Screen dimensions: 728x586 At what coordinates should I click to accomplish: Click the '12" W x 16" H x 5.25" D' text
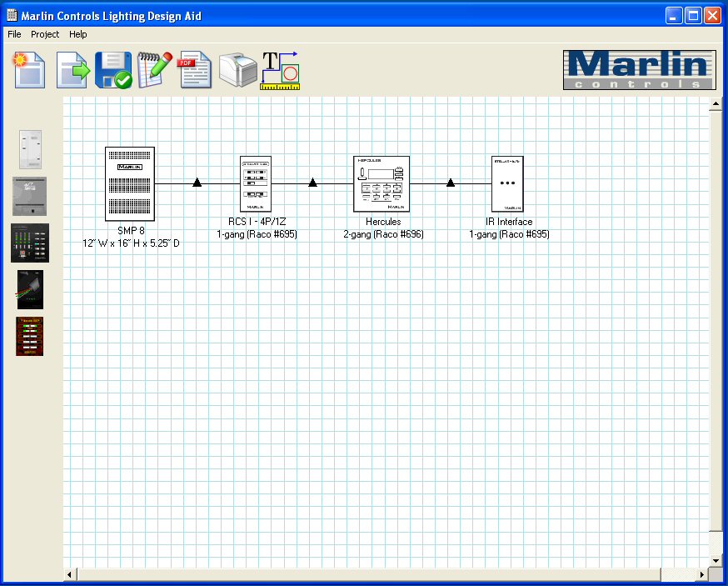[x=131, y=243]
